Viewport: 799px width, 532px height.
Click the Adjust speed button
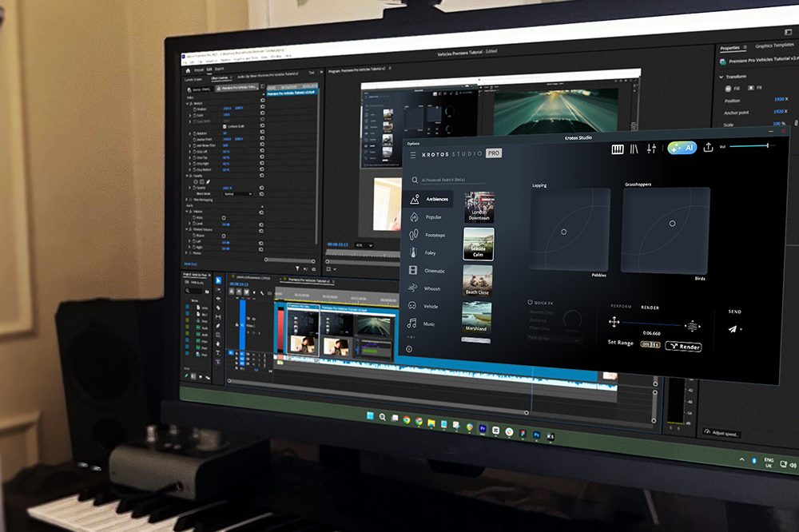(x=721, y=433)
